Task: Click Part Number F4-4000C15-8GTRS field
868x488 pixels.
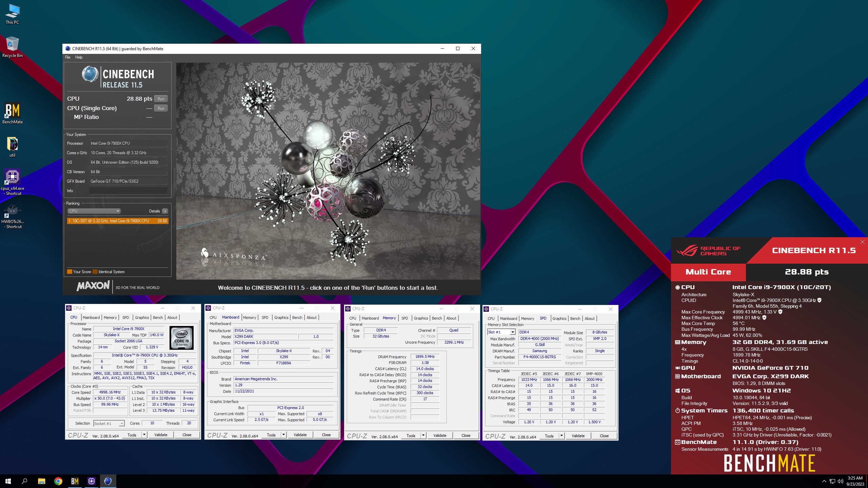Action: [539, 357]
